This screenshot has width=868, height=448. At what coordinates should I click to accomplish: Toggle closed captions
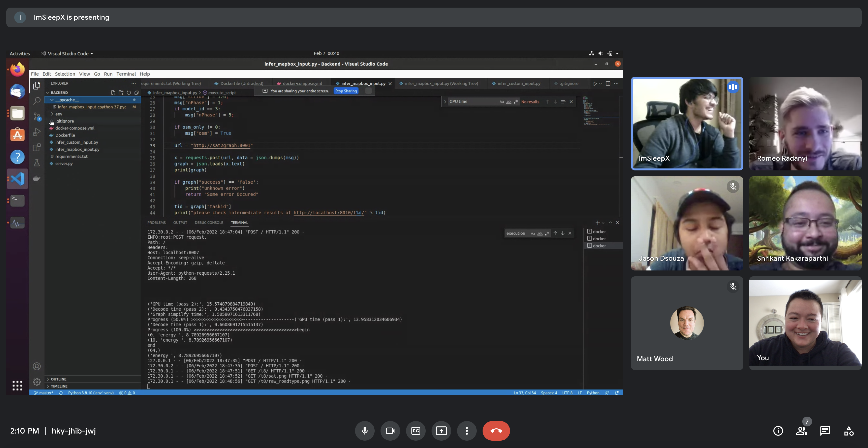[415, 431]
